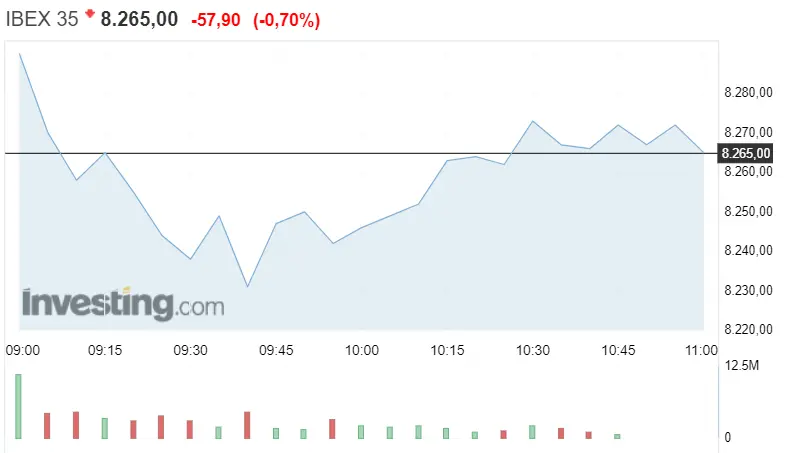This screenshot has width=789, height=453.
Task: Click the chart line's lowest dip near 09:40
Action: coord(247,287)
